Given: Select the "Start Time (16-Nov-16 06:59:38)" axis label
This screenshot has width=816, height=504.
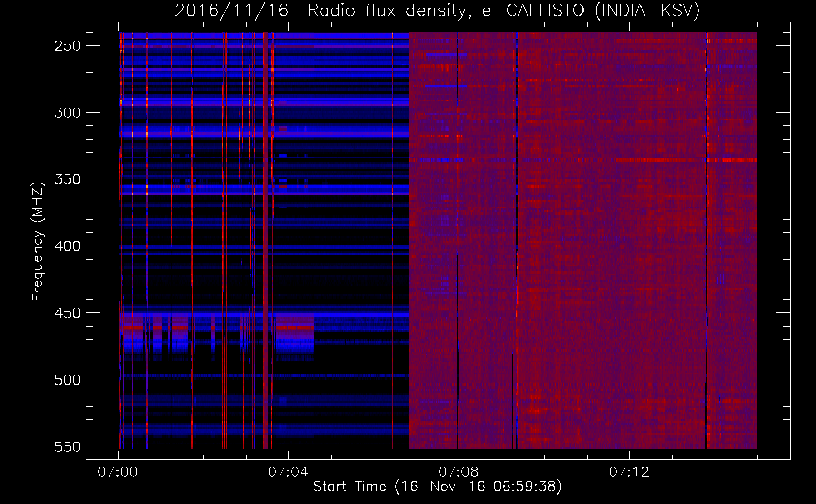Looking at the screenshot, I should [x=437, y=487].
